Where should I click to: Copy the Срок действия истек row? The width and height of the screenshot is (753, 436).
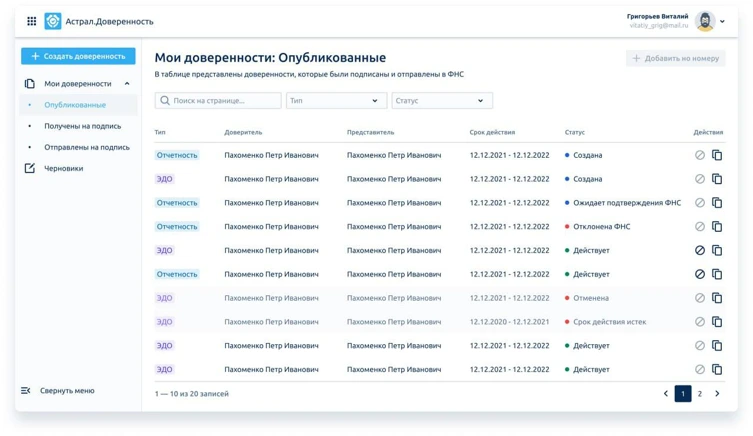click(717, 322)
